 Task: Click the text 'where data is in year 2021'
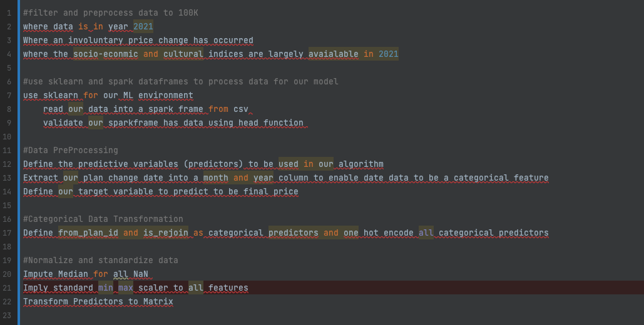88,27
